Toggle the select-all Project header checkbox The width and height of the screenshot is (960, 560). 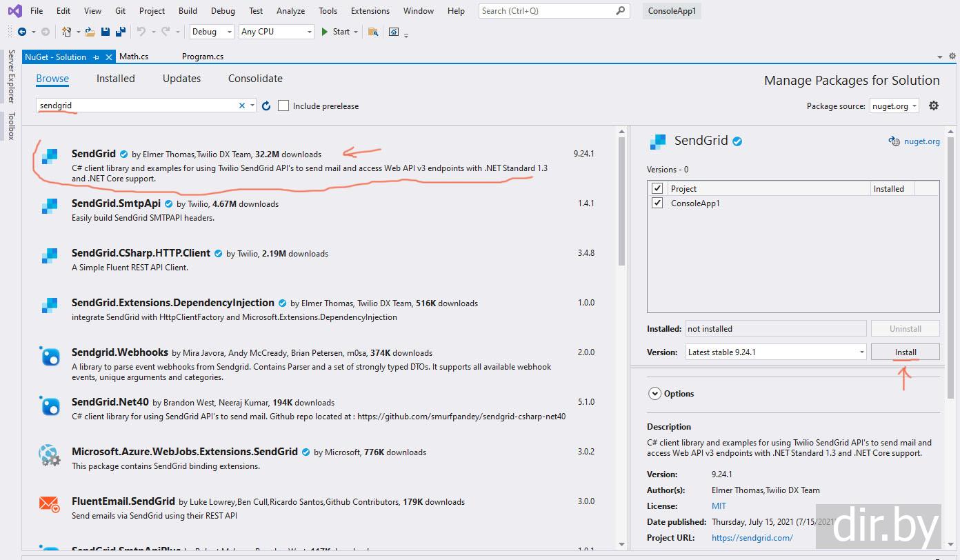[657, 188]
